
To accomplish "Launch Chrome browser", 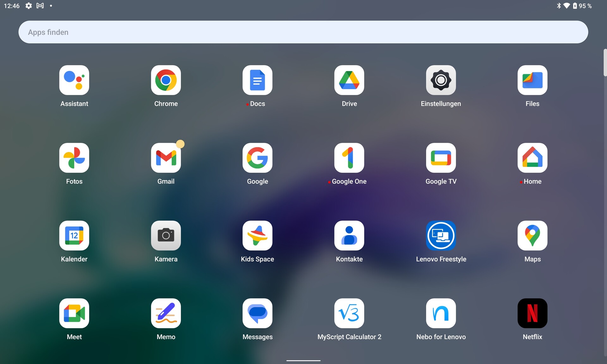I will pos(166,80).
